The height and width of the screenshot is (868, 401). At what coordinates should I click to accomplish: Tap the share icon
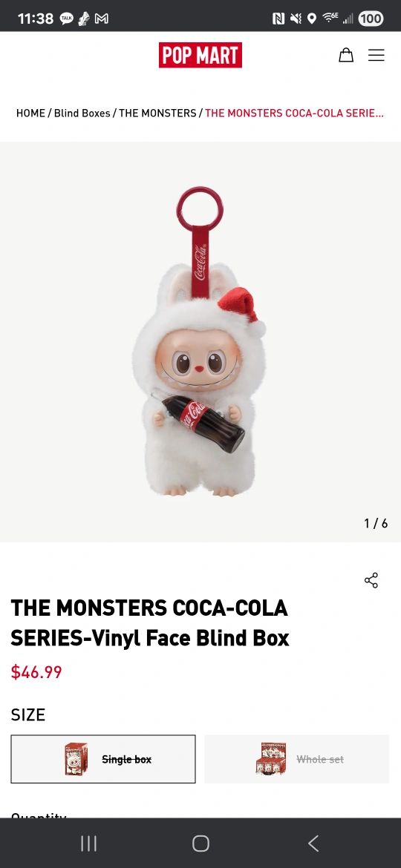(371, 580)
